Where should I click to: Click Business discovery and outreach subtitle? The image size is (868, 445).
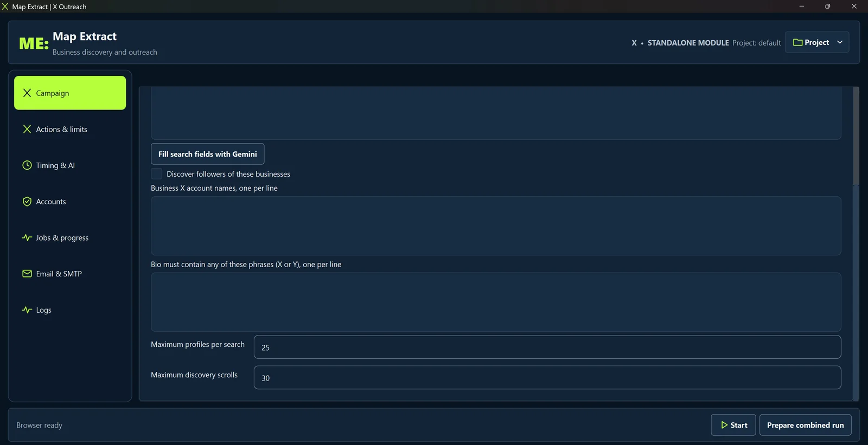105,52
